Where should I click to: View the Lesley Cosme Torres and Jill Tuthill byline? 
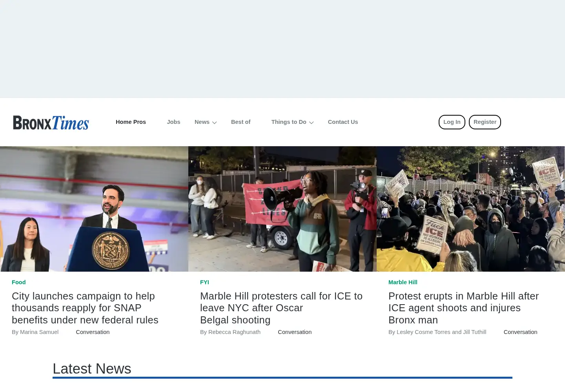pos(437,332)
